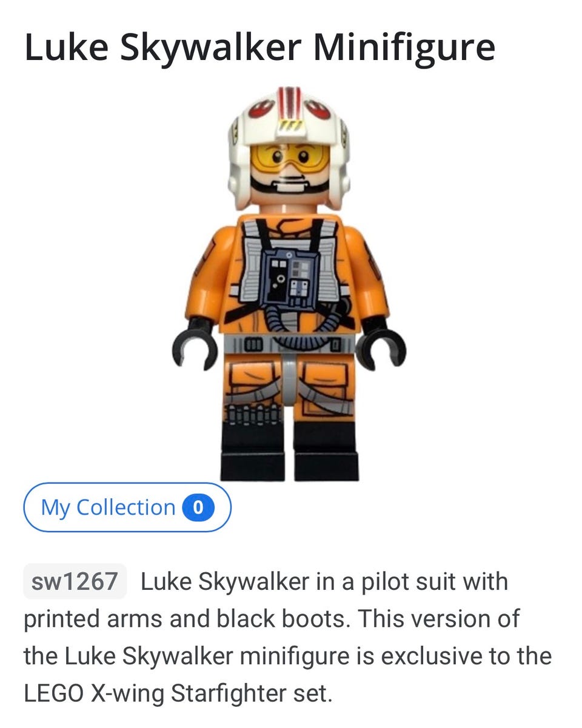The width and height of the screenshot is (582, 728).
Task: Tap the minifigure's right black hand
Action: (x=383, y=347)
